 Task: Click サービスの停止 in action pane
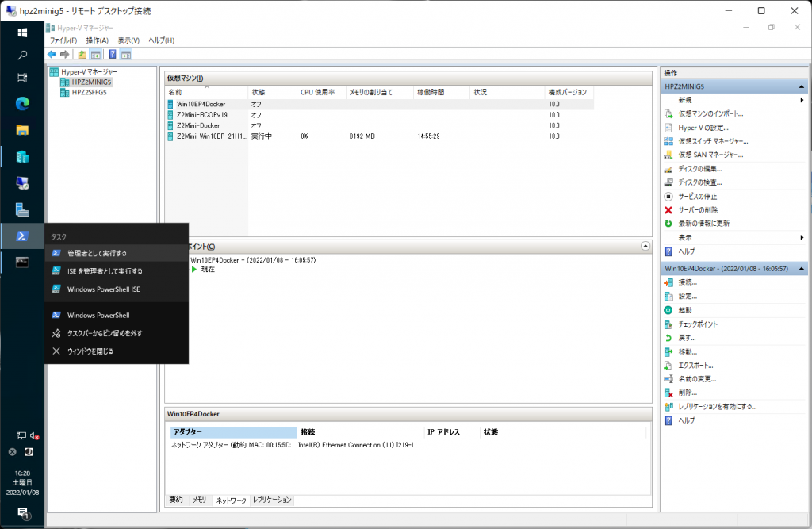click(x=698, y=197)
